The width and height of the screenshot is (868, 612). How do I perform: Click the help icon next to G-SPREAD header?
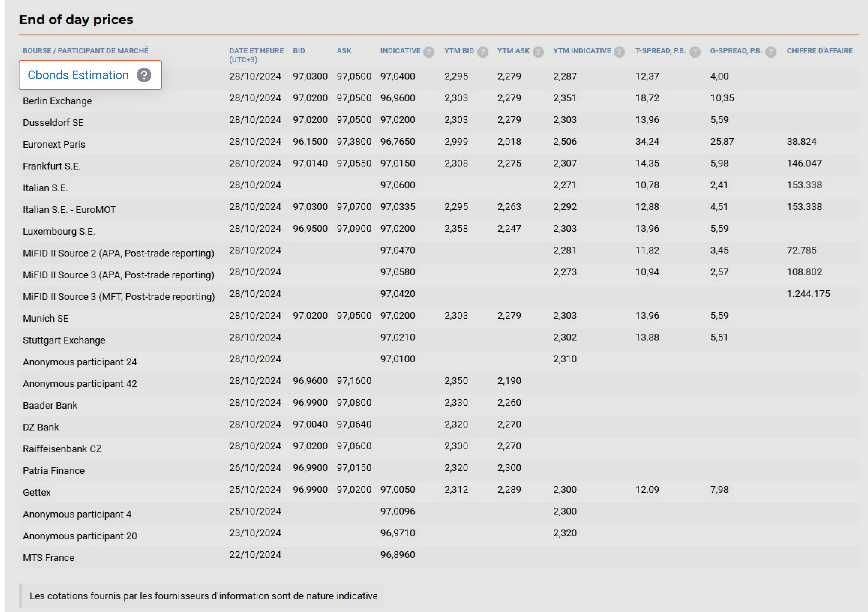[771, 52]
